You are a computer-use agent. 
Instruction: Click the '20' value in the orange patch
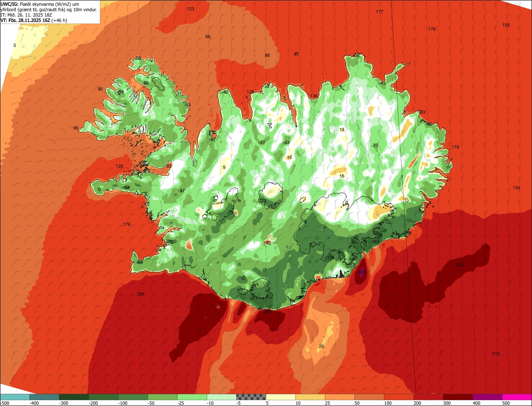321,346
